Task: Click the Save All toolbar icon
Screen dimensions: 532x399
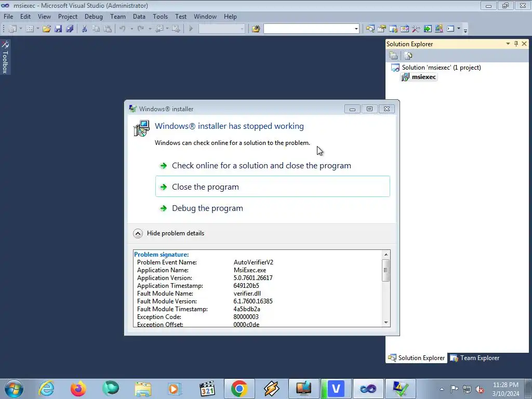Action: click(70, 29)
